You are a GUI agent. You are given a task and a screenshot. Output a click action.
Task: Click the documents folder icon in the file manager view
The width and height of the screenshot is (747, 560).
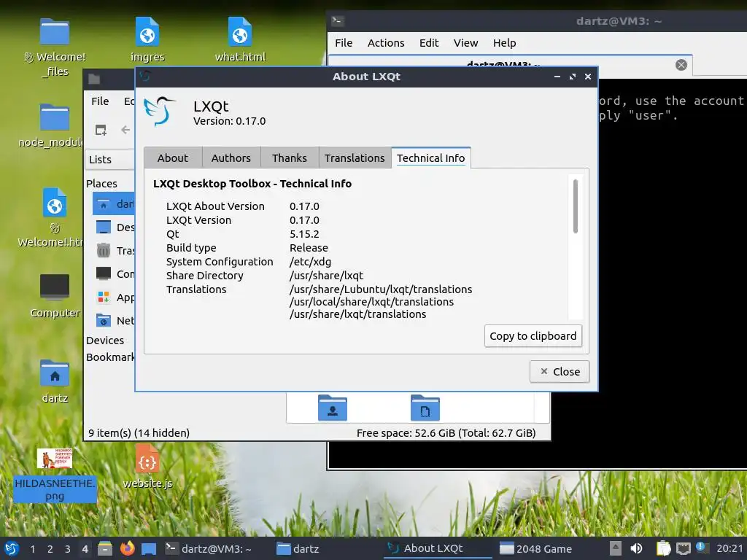coord(425,408)
